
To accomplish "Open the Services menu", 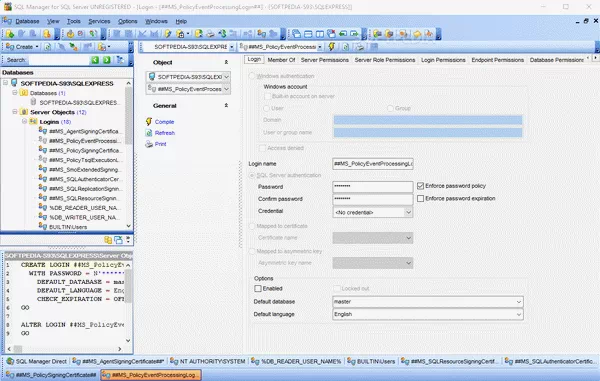I will (99, 21).
